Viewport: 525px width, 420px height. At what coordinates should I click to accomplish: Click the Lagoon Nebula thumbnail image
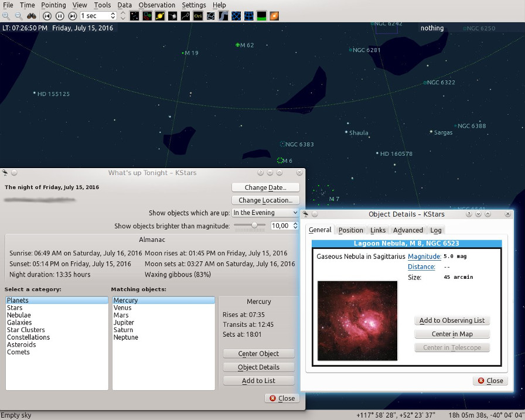pos(357,320)
